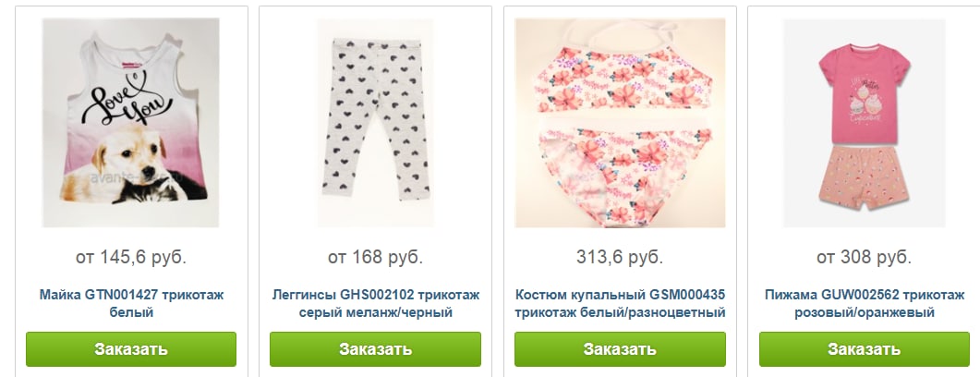
Task: Click Заказать under the Майка tank top
Action: point(131,349)
